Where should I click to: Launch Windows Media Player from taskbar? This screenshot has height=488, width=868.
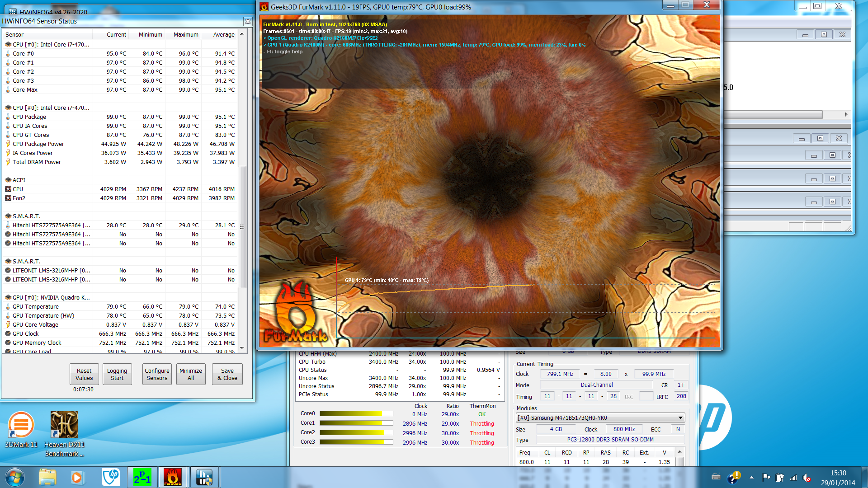tap(77, 477)
